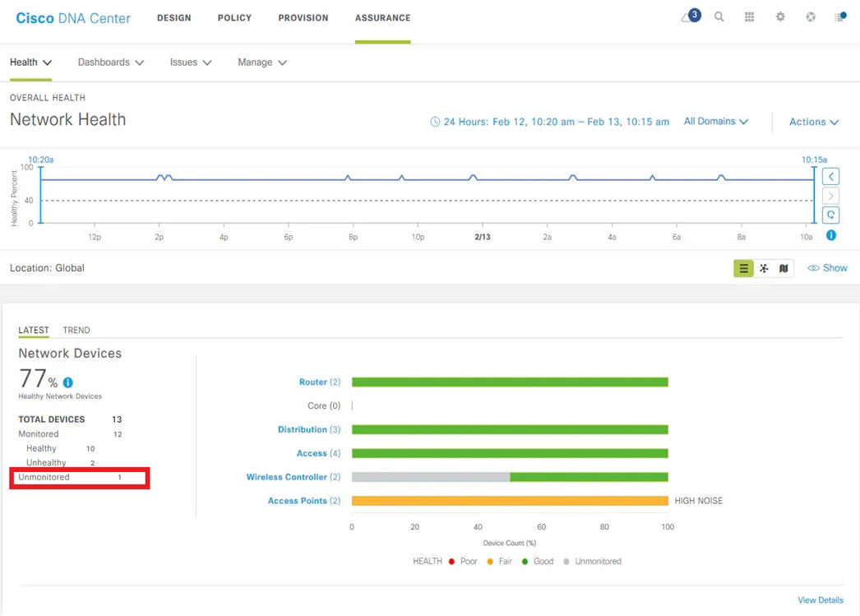
Task: Refresh the health timeline chart
Action: point(831,215)
